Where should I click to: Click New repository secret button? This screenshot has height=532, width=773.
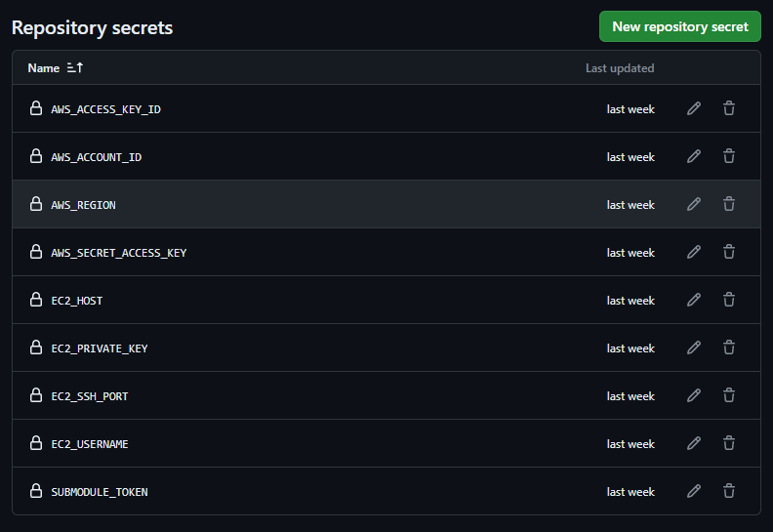click(x=680, y=26)
